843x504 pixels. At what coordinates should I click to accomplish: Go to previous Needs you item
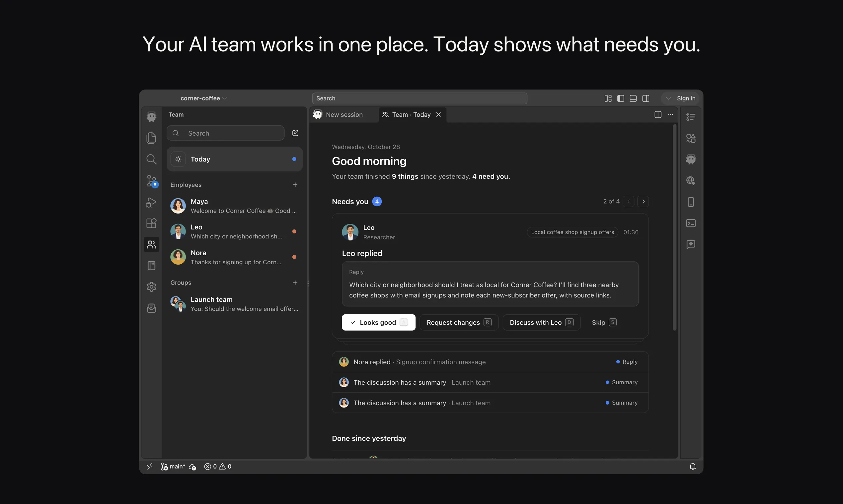629,201
